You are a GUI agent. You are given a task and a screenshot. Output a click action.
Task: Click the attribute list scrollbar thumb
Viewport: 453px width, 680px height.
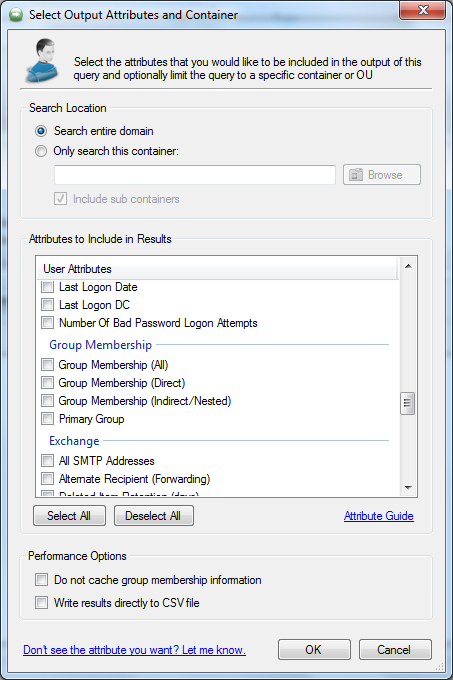click(407, 404)
